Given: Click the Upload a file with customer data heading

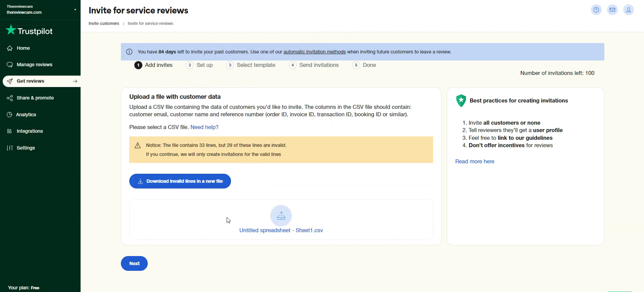Looking at the screenshot, I should click(175, 97).
